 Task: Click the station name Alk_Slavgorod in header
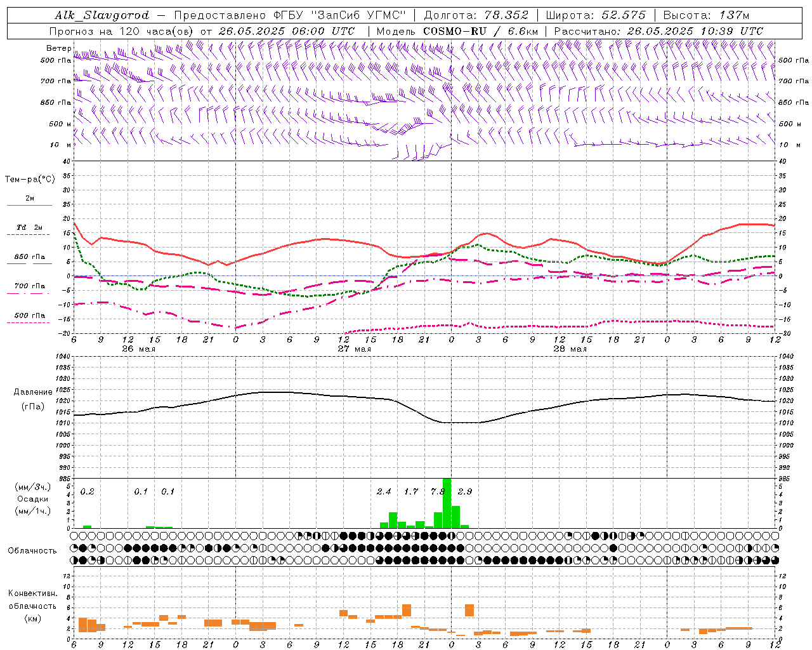[101, 15]
